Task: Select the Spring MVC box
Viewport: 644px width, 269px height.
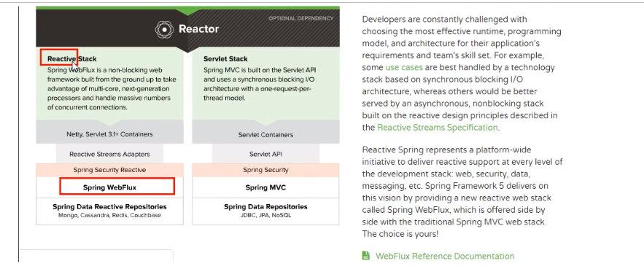Action: [265, 187]
